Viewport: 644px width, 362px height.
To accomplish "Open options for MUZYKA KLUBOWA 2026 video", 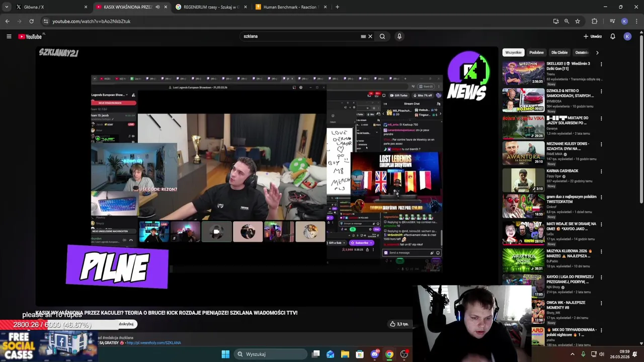I will pyautogui.click(x=601, y=251).
